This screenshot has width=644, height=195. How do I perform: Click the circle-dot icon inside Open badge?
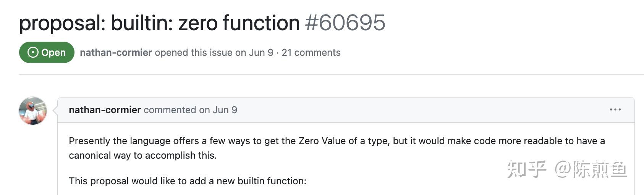coord(33,52)
